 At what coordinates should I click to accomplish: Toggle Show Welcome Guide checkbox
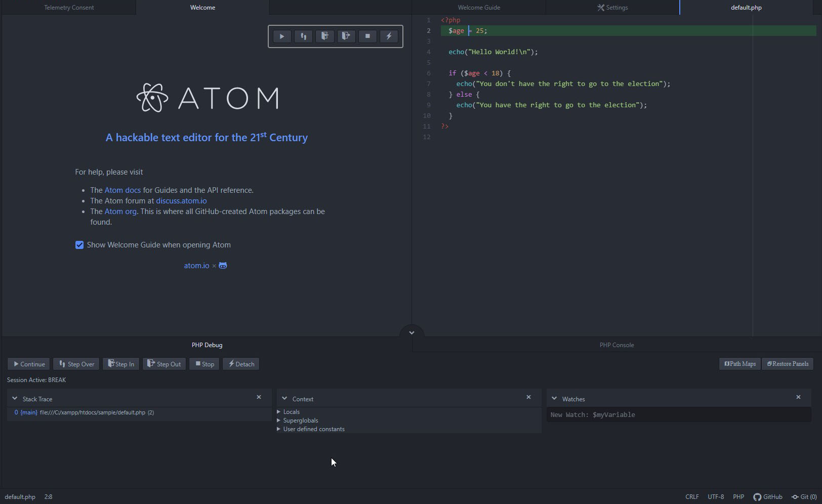[x=79, y=245]
